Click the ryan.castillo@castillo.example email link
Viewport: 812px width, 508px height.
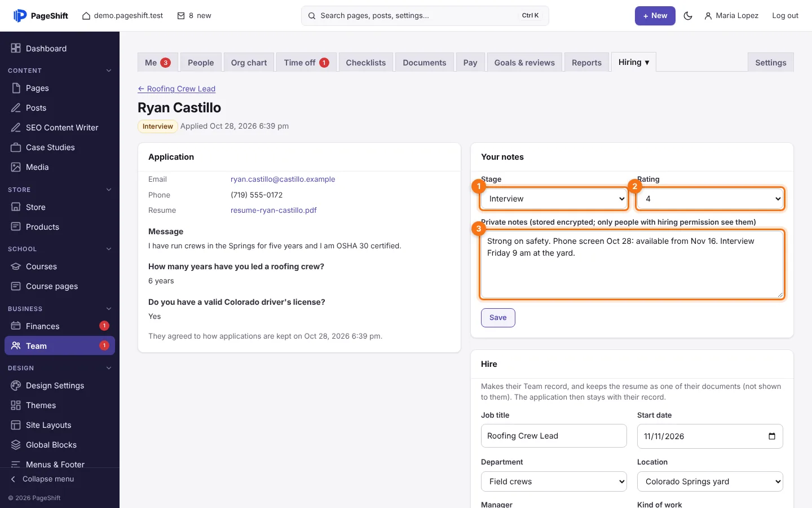pos(283,179)
